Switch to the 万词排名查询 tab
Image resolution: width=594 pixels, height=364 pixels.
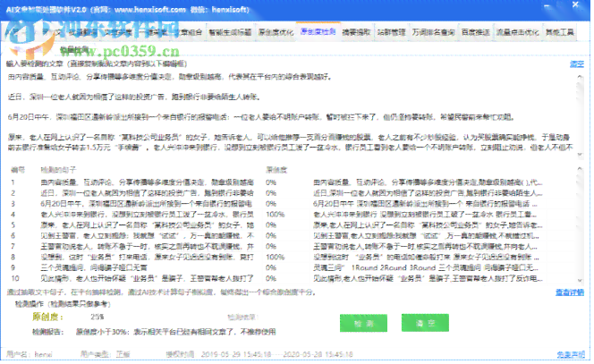coord(433,32)
